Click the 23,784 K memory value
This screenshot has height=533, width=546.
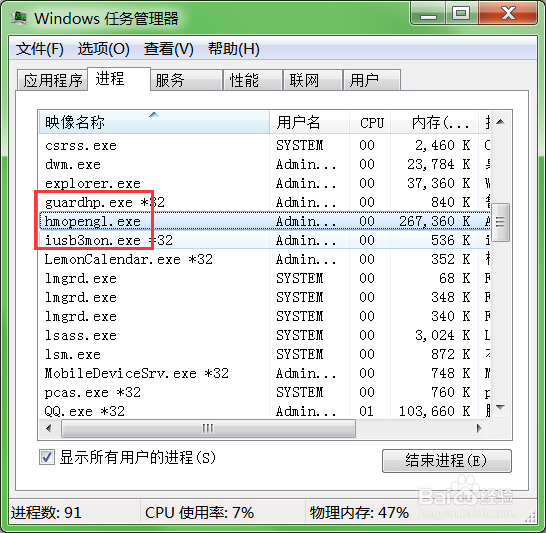point(439,164)
